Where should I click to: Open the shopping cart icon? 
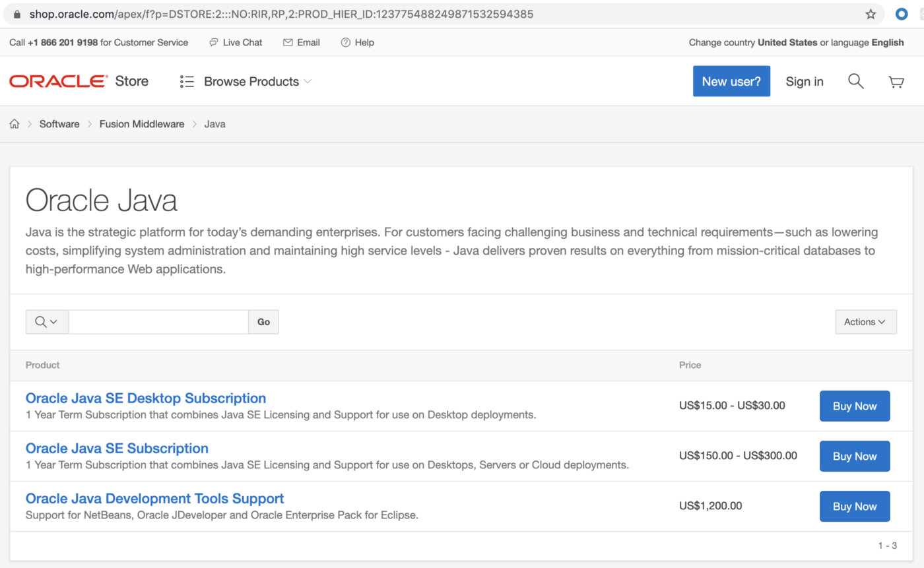tap(896, 82)
